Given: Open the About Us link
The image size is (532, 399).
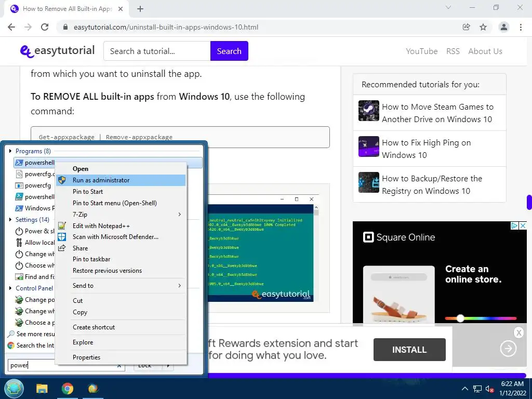Looking at the screenshot, I should pos(485,51).
